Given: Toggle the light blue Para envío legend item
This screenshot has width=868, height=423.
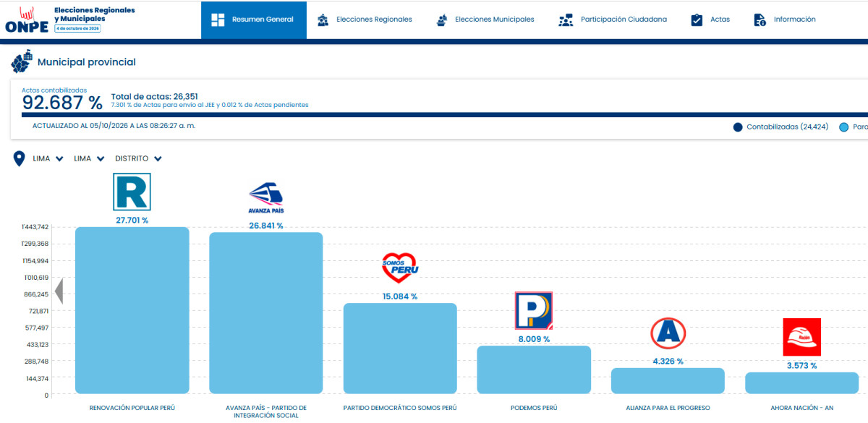Looking at the screenshot, I should click(854, 127).
